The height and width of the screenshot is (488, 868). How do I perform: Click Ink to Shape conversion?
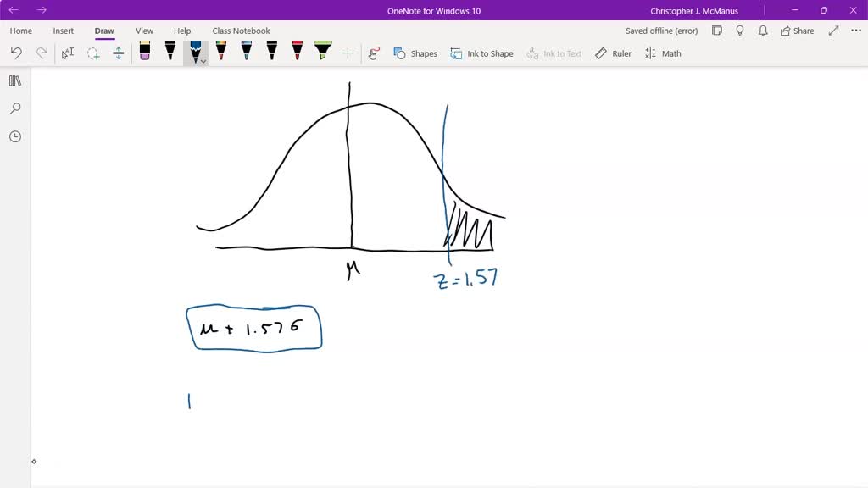(481, 53)
